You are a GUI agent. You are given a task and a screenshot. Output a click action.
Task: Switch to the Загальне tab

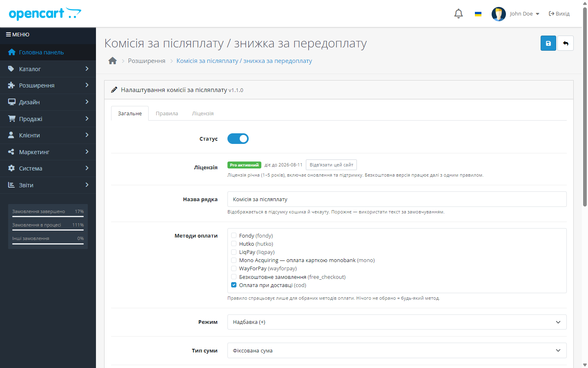130,113
